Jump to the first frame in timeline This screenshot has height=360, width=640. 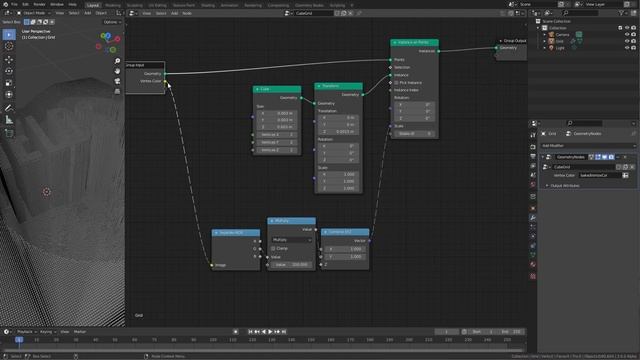click(251, 332)
